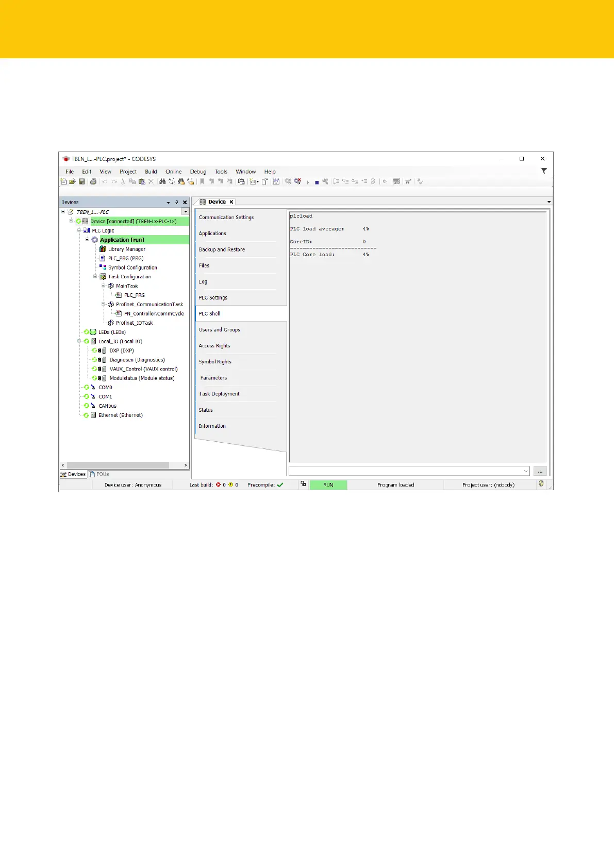The image size is (614, 868).
Task: Click the Login toolbar icon
Action: point(288,181)
